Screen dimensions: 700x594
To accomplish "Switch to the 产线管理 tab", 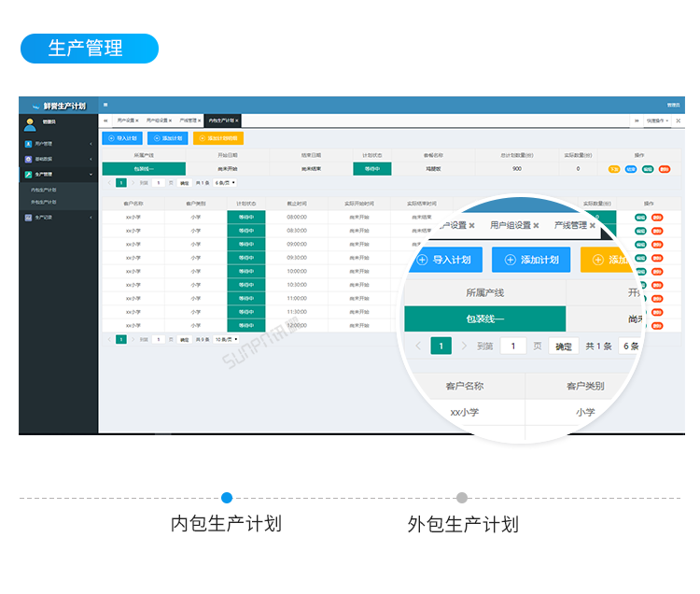I will [187, 120].
